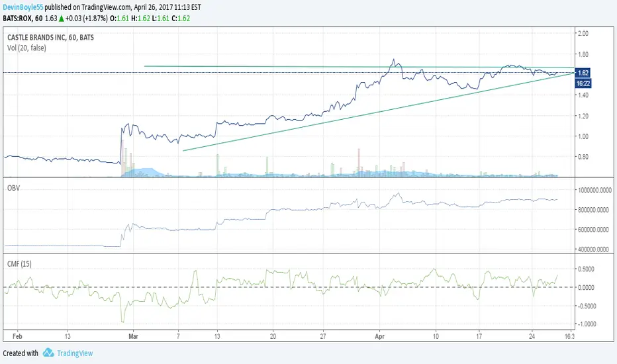
Task: Click the 0.80 price axis value
Action: [x=583, y=157]
